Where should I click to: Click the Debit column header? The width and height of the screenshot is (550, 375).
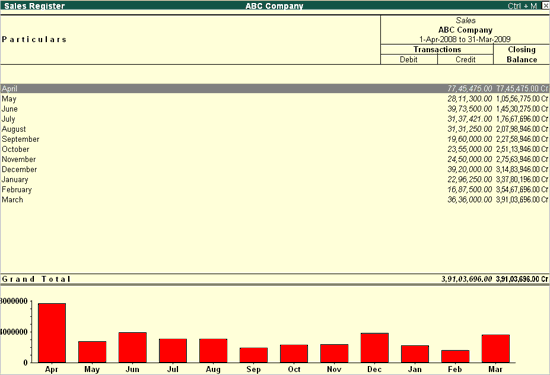point(409,60)
